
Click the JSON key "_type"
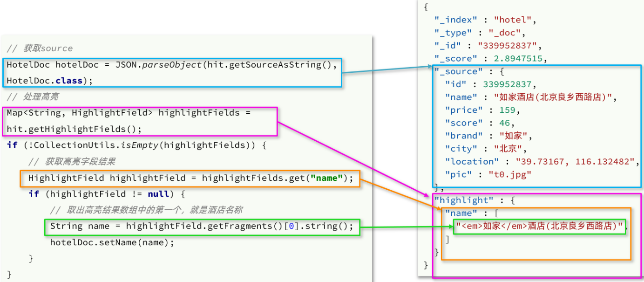click(x=453, y=33)
